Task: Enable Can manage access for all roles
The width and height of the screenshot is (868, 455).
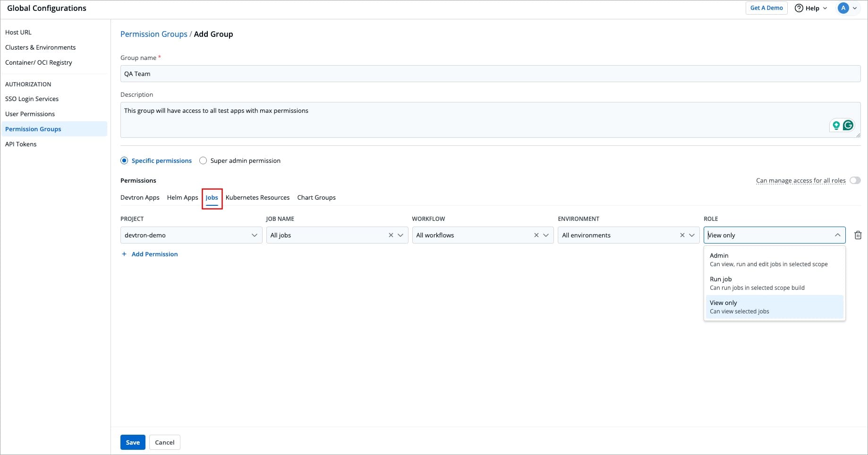Action: tap(855, 180)
